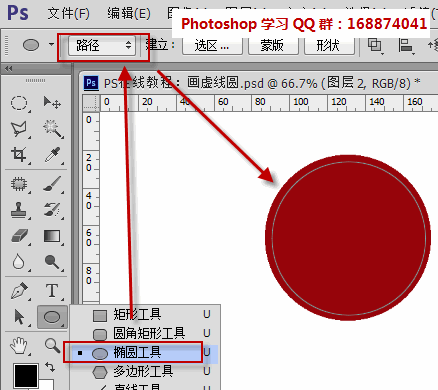Click the document tab 画虚线圆.psd
438x390 pixels.
click(x=253, y=83)
